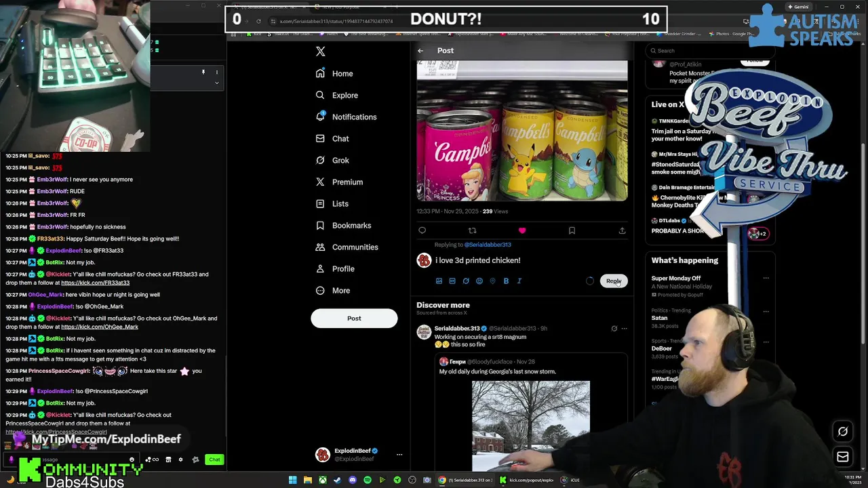Toggle bookmark on the post
This screenshot has height=488, width=868.
click(x=572, y=230)
